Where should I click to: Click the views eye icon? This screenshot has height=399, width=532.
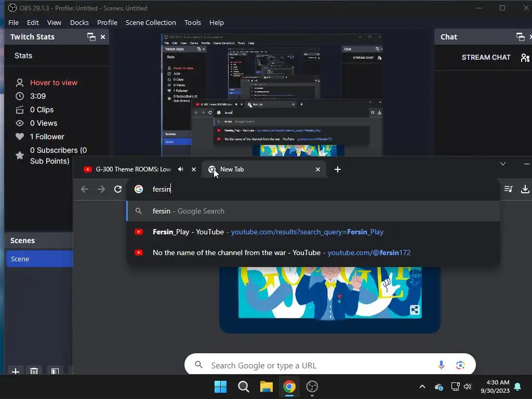(20, 124)
